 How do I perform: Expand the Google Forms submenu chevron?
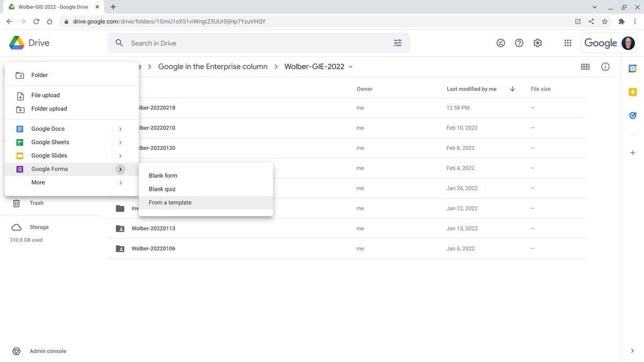click(120, 169)
